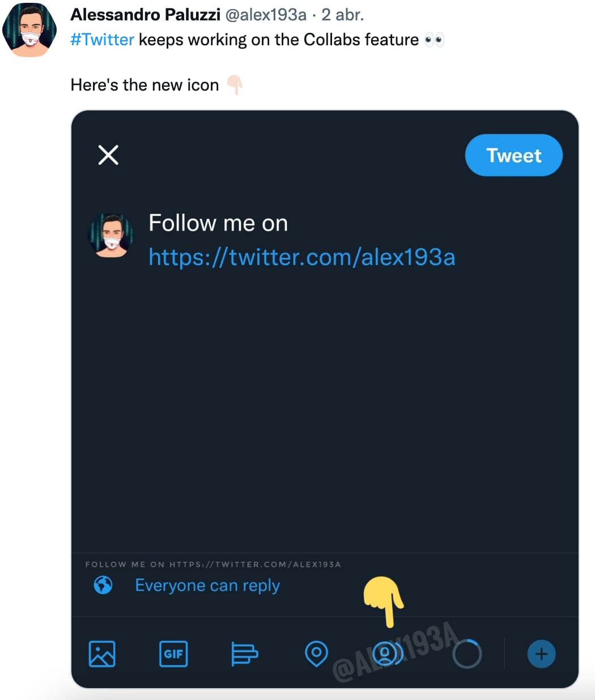Add another tweet with the plus icon
Image resolution: width=595 pixels, height=700 pixels.
(541, 654)
